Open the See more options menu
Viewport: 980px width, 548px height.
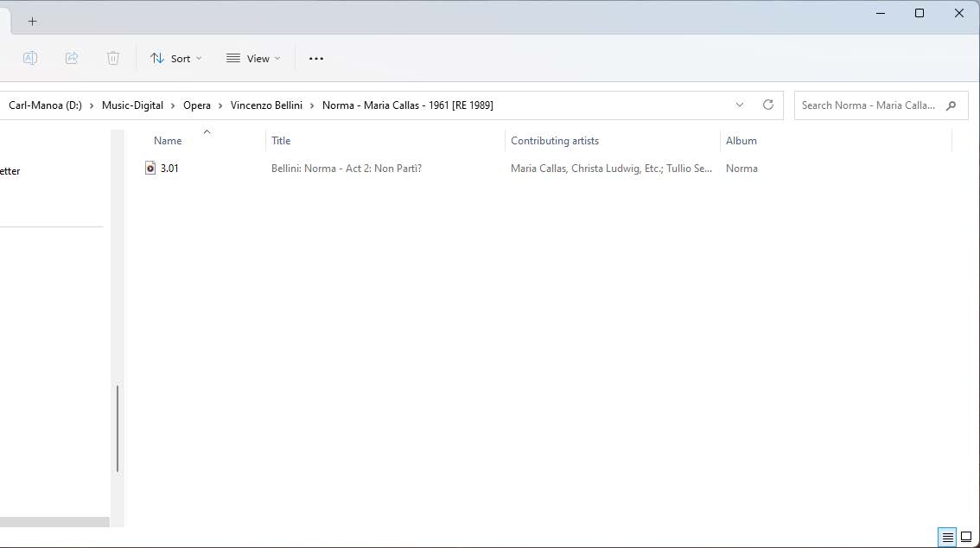[316, 58]
